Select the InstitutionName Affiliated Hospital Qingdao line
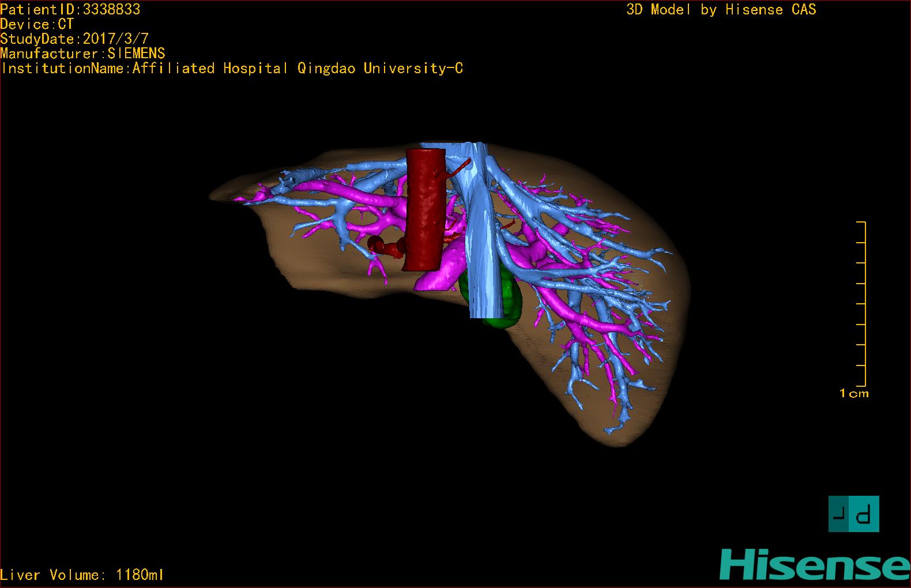Image resolution: width=911 pixels, height=588 pixels. (232, 69)
